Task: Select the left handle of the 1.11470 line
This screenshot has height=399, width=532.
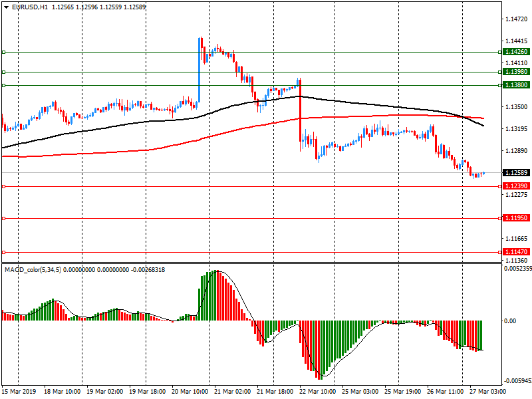Action: (x=3, y=252)
